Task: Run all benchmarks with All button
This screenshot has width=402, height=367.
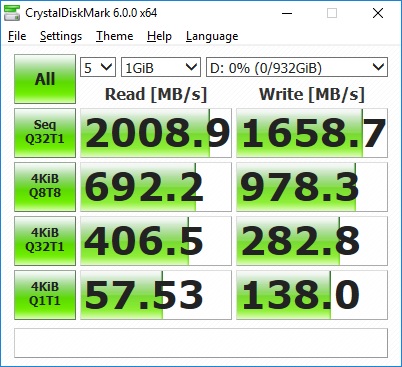Action: pyautogui.click(x=45, y=79)
